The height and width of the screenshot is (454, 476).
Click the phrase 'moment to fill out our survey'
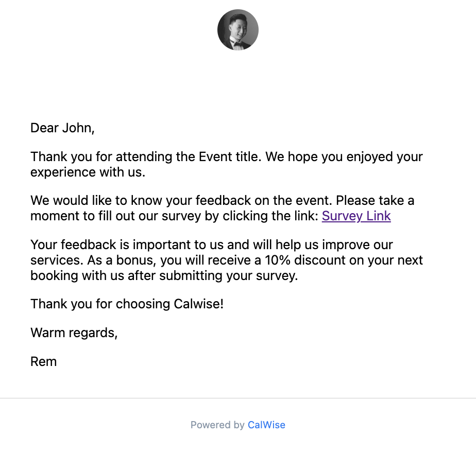pyautogui.click(x=116, y=216)
